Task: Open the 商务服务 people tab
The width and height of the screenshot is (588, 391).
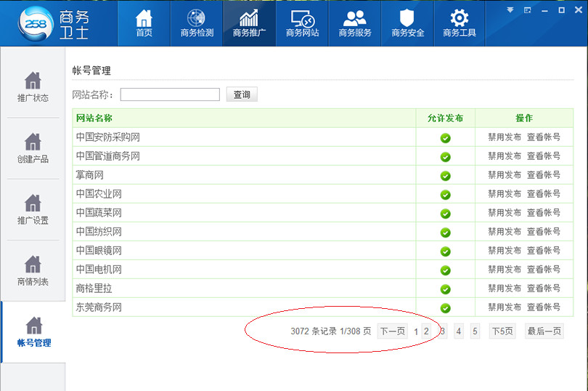Action: 355,23
